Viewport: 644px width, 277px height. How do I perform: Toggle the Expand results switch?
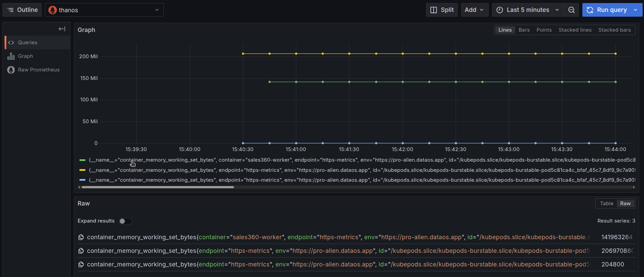pyautogui.click(x=125, y=221)
